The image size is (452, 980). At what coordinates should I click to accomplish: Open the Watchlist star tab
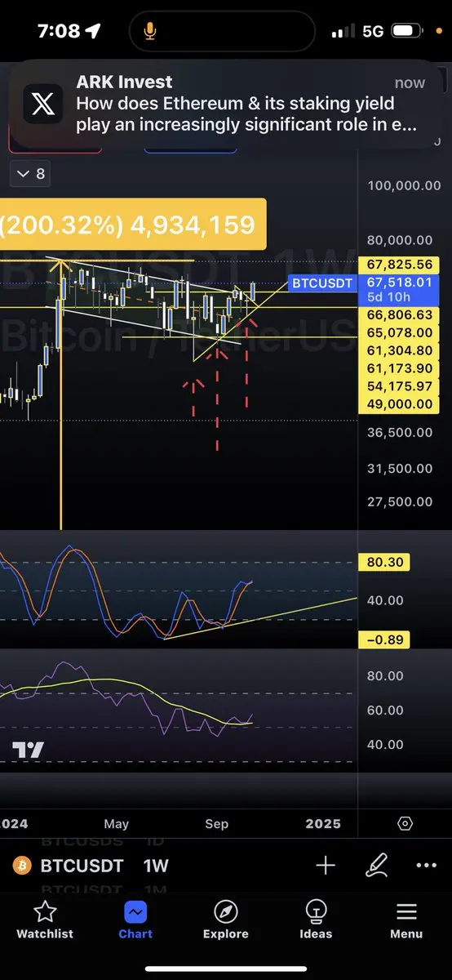coord(45,920)
